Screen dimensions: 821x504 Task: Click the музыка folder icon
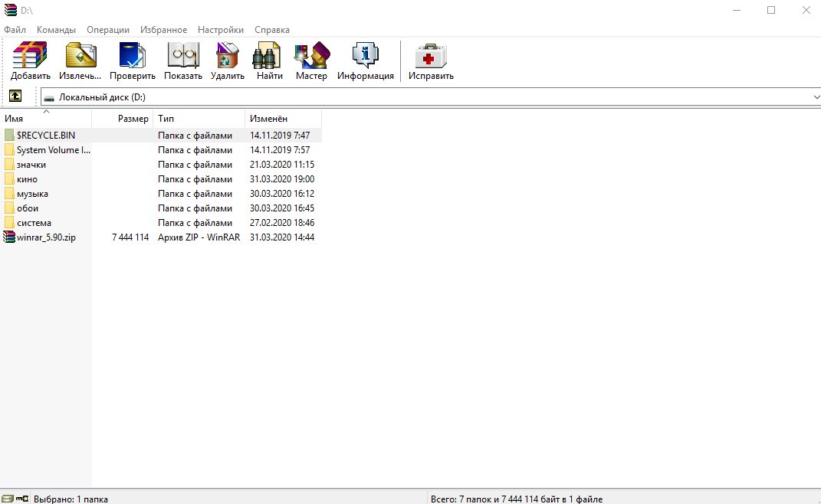coord(9,194)
